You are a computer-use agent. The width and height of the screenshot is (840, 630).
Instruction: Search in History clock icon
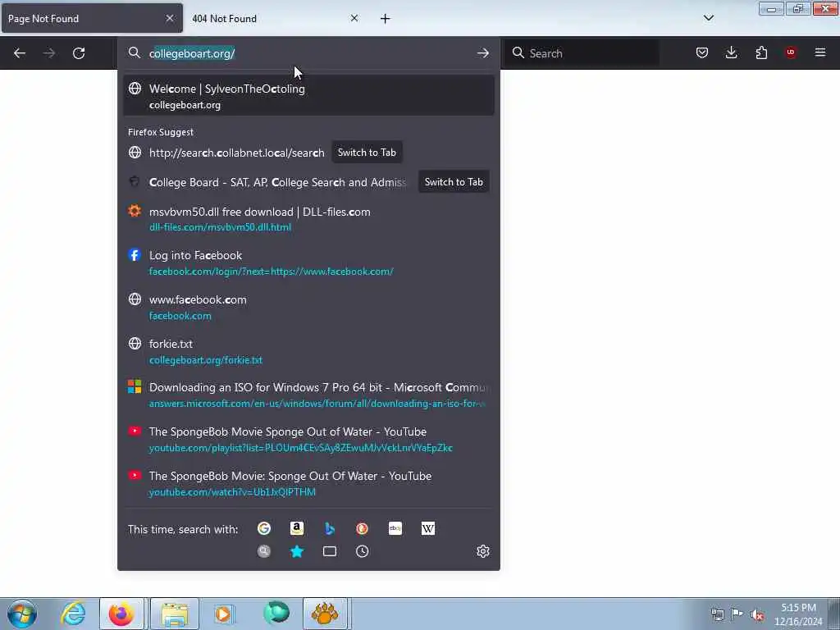[362, 551]
